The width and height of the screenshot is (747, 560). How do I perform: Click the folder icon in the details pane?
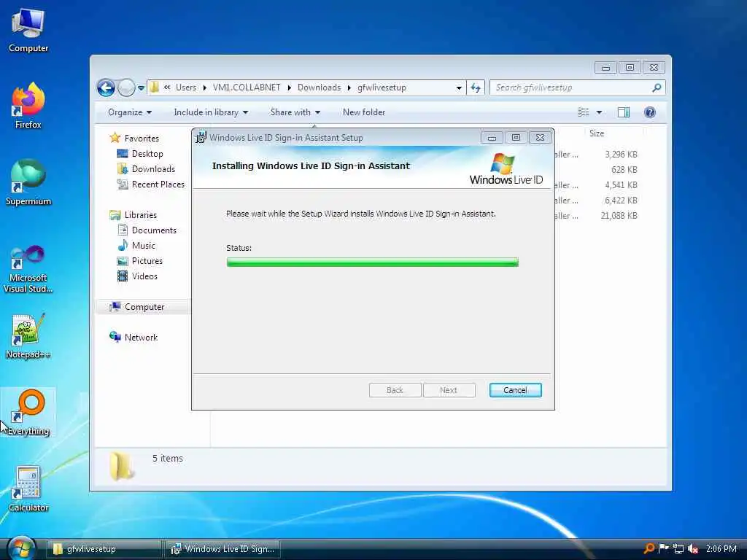click(x=121, y=466)
